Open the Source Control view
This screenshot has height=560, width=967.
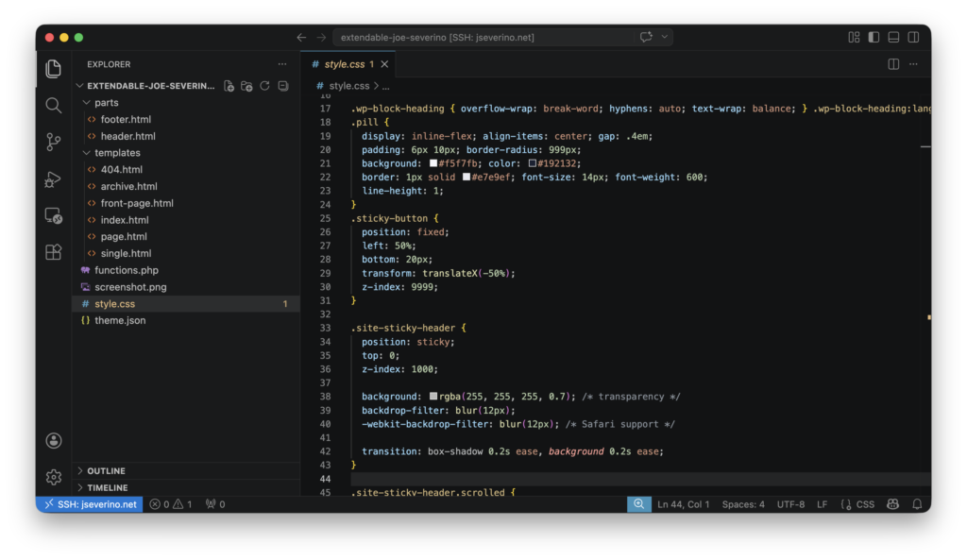[x=54, y=142]
